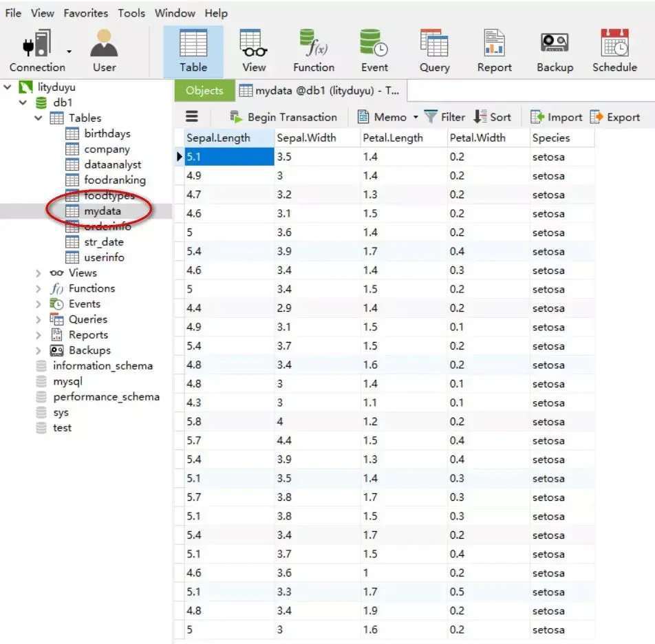This screenshot has height=644, width=655.
Task: Open the Connection dropdown arrow
Action: [x=69, y=52]
